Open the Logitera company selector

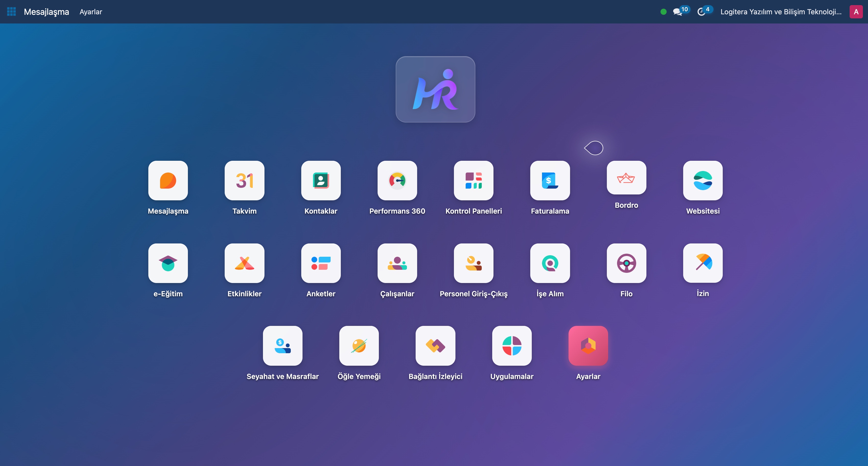(x=780, y=12)
